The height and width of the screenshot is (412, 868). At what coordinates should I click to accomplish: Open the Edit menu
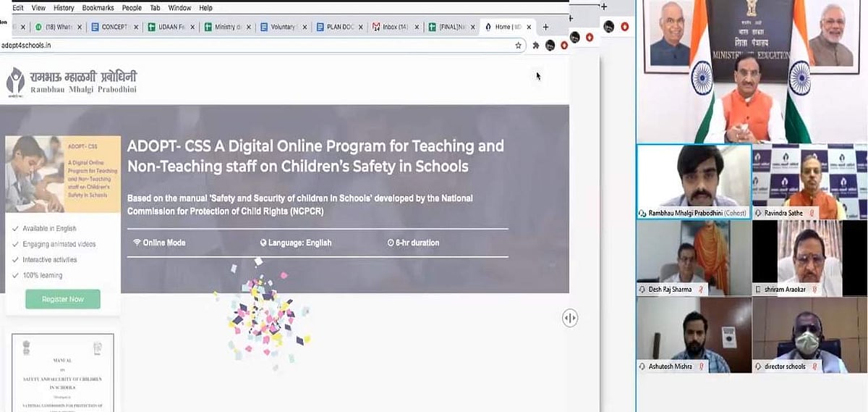[x=18, y=8]
